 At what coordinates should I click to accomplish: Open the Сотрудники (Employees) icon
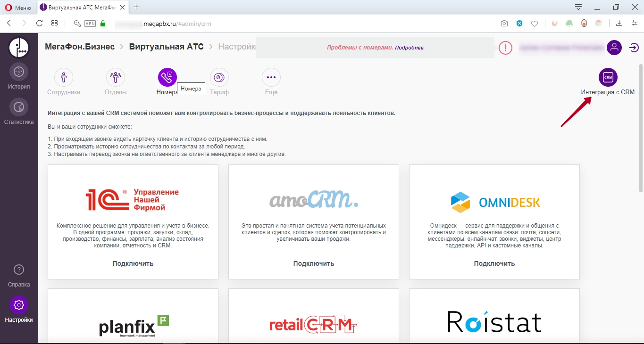pyautogui.click(x=64, y=77)
